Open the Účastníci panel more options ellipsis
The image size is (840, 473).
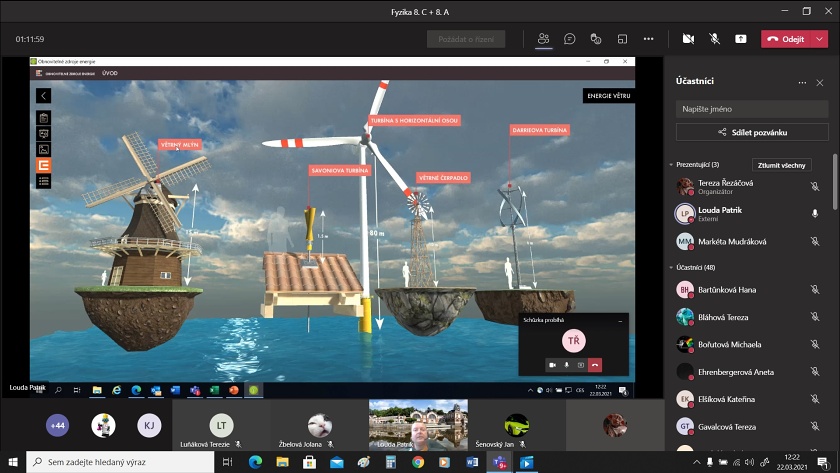[x=802, y=82]
